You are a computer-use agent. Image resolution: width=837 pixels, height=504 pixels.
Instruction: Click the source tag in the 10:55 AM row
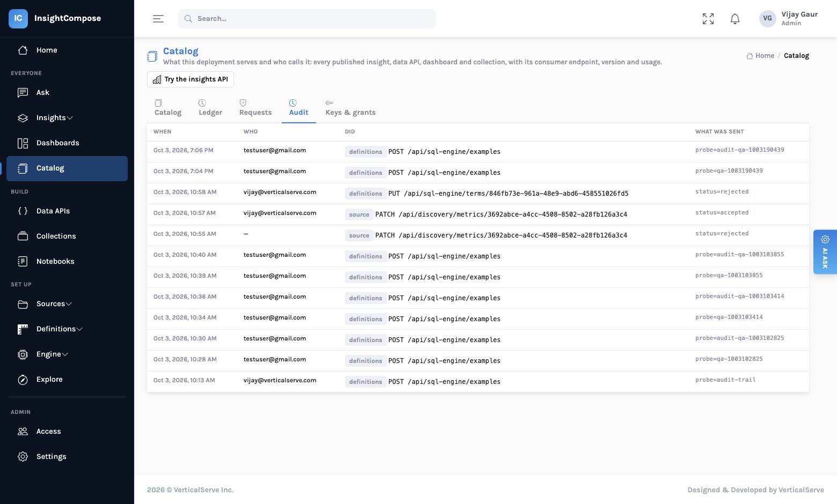coord(359,235)
